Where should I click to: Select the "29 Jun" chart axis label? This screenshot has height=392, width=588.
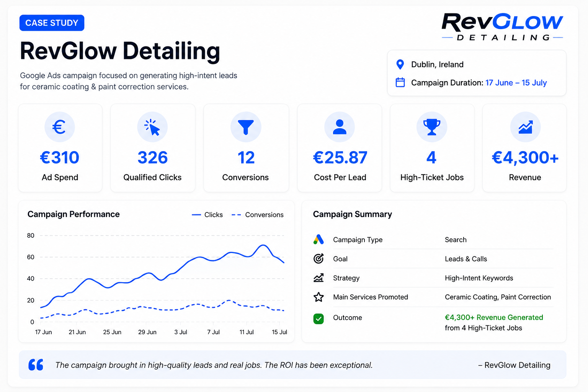[147, 332]
